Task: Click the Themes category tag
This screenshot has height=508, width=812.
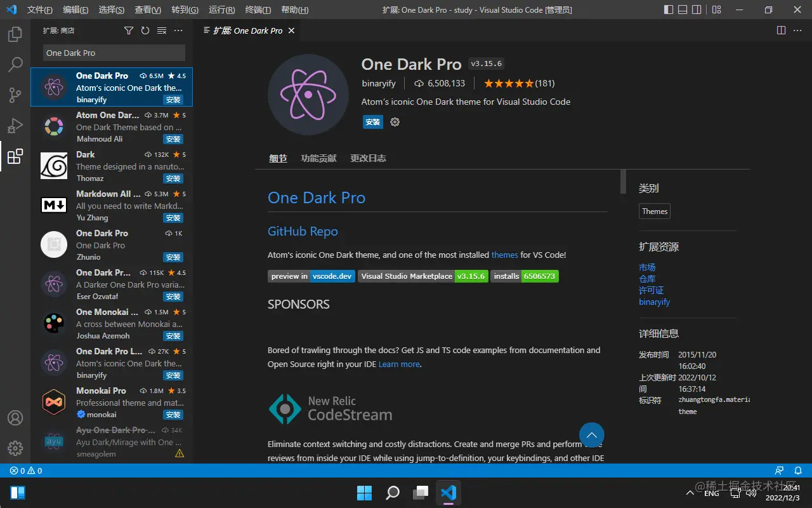Action: pyautogui.click(x=655, y=211)
